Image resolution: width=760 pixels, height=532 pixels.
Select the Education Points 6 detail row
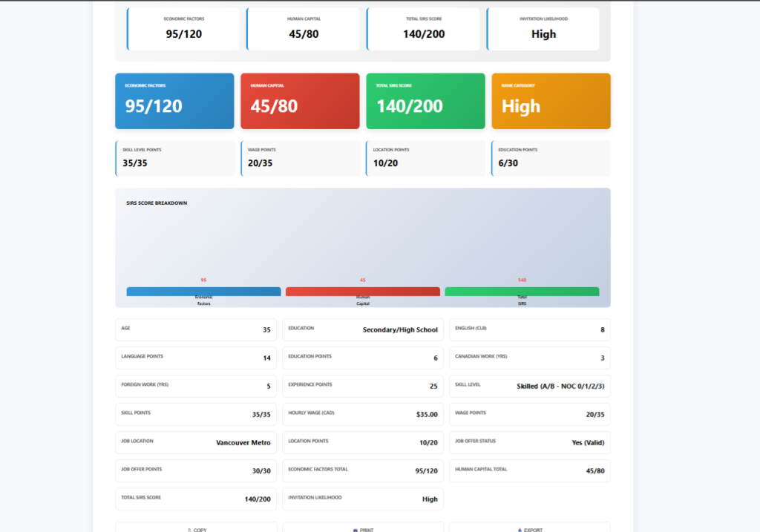click(362, 358)
